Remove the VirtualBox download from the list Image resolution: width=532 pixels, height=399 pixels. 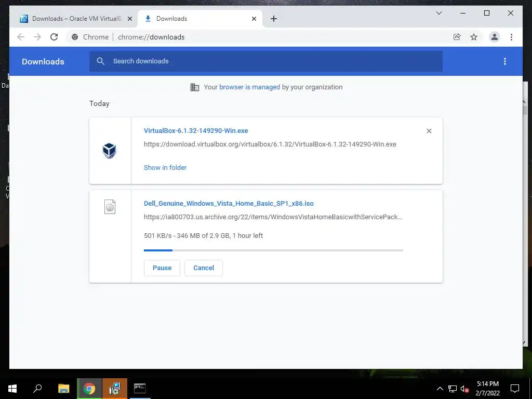pos(429,131)
